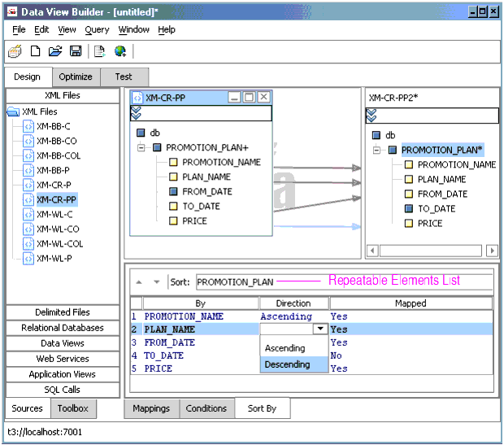This screenshot has width=504, height=445.
Task: Maximize the XM-CR-PP inner window
Action: point(249,97)
